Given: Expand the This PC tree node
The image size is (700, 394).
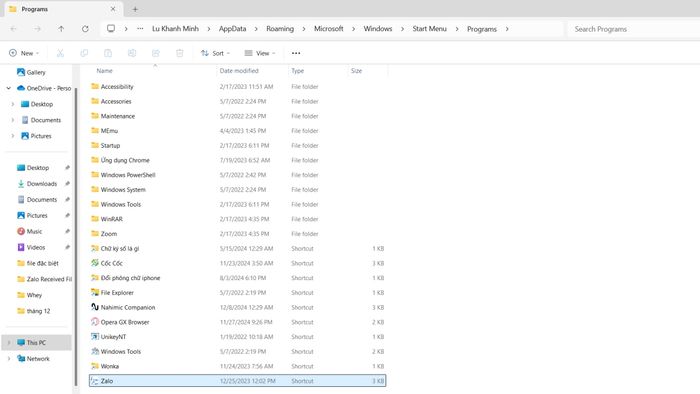Looking at the screenshot, I should (8, 343).
